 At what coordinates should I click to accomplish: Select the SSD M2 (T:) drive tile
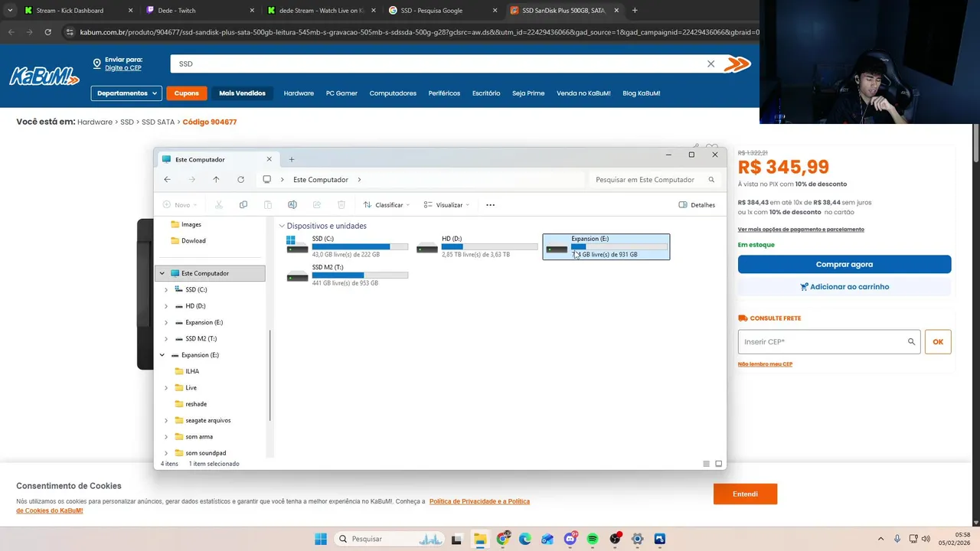tap(348, 275)
